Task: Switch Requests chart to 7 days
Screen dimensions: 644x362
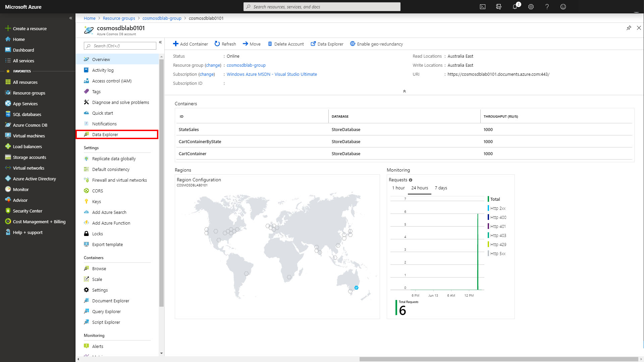Action: pos(441,188)
